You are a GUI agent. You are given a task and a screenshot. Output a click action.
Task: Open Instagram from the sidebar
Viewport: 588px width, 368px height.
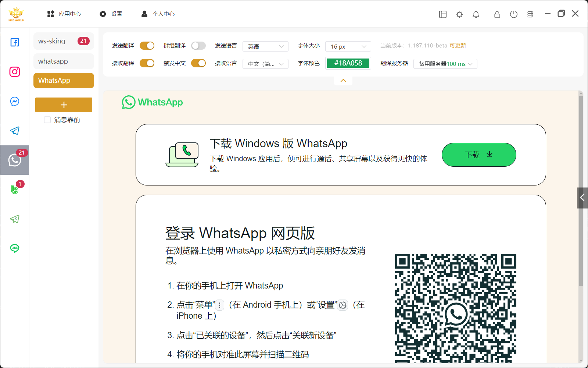click(14, 72)
